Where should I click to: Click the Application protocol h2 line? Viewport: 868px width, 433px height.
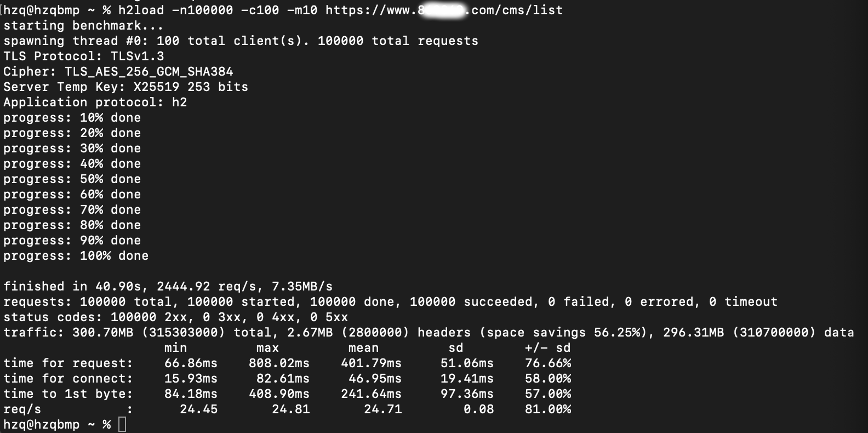click(x=95, y=102)
